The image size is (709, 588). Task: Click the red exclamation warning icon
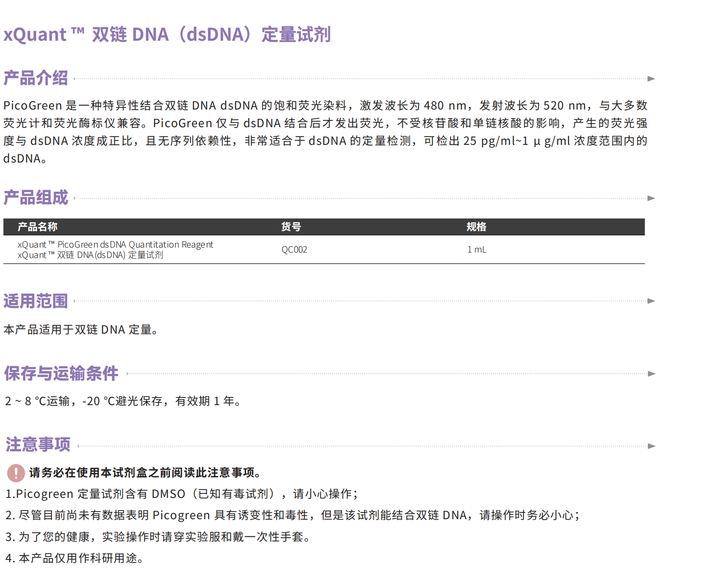click(x=16, y=473)
